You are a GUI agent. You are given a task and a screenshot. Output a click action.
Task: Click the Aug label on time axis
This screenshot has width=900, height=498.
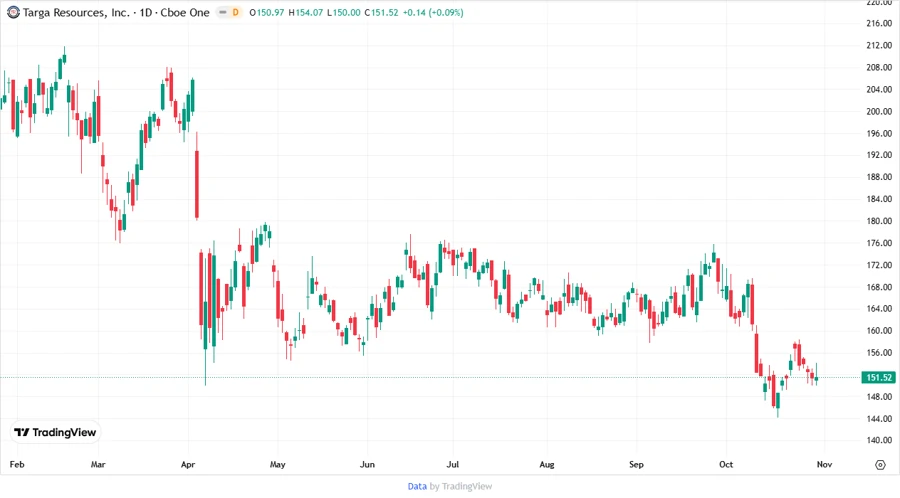click(x=547, y=464)
